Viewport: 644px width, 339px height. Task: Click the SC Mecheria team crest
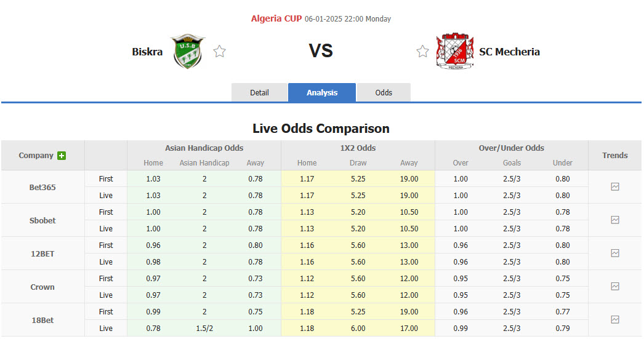point(454,52)
